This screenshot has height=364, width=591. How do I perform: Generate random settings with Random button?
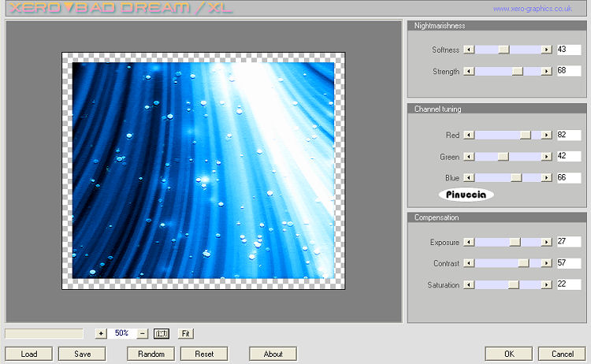coord(151,354)
